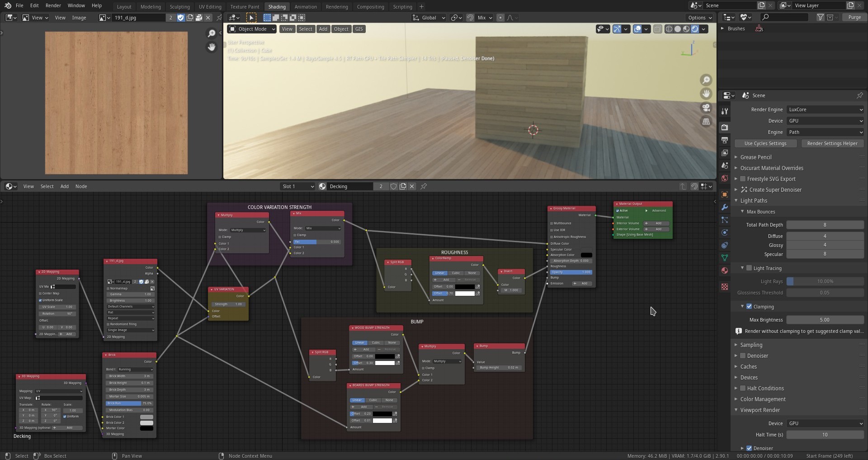Enable the Halt Conditions checkbox

(x=743, y=389)
